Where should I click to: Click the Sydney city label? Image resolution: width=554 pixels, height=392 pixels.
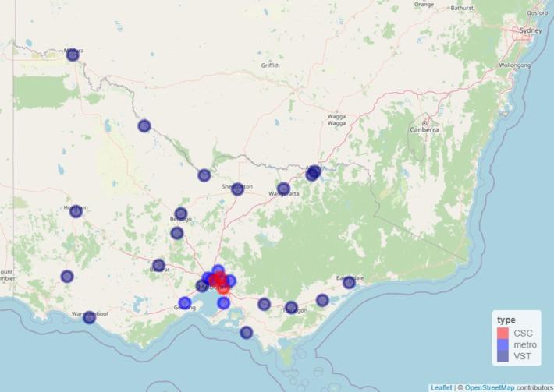coord(530,31)
